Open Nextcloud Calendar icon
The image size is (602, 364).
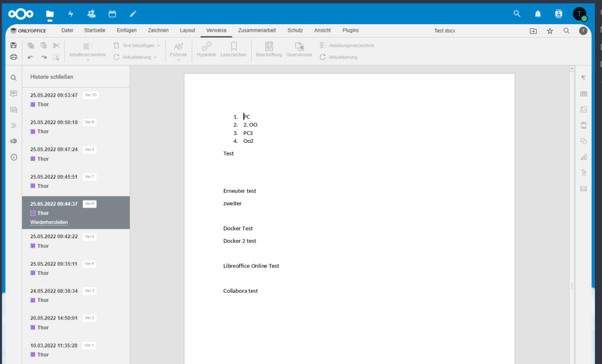112,14
